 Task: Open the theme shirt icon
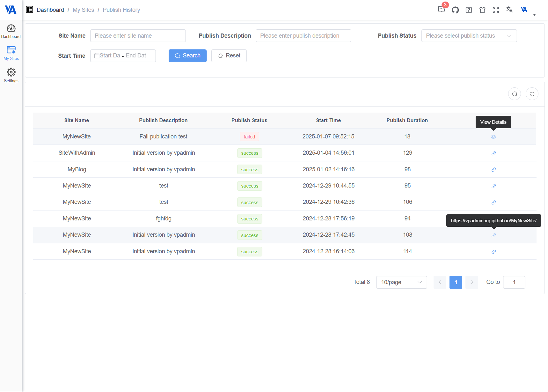(x=482, y=10)
